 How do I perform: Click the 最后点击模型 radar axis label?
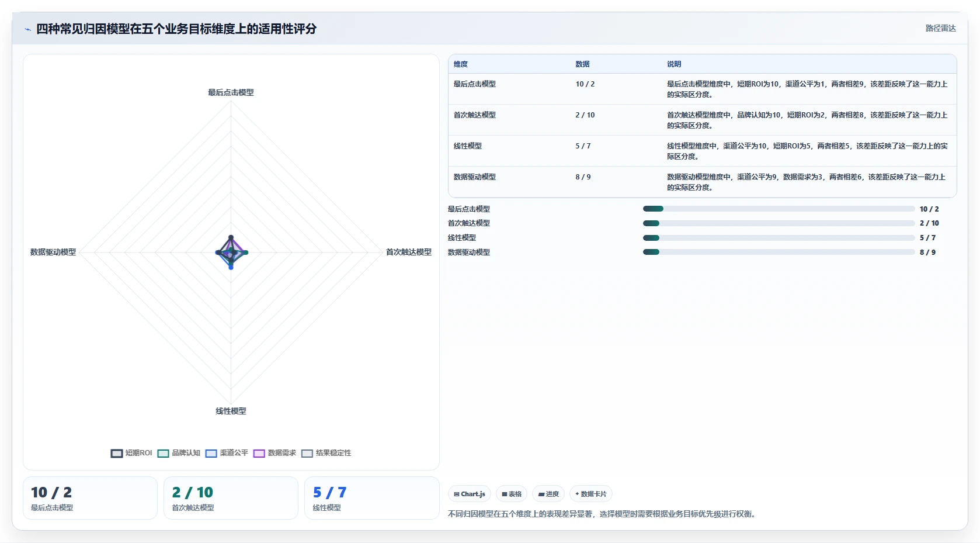pyautogui.click(x=231, y=92)
